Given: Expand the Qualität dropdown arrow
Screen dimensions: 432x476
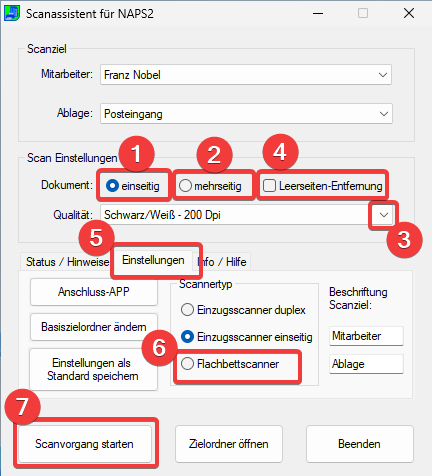Looking at the screenshot, I should coord(384,215).
